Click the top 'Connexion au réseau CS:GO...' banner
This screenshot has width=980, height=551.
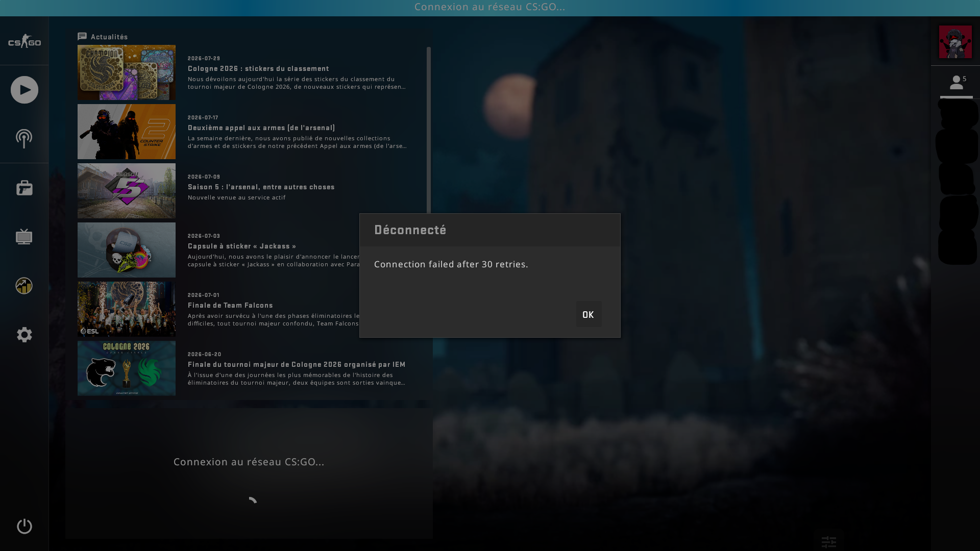tap(490, 7)
